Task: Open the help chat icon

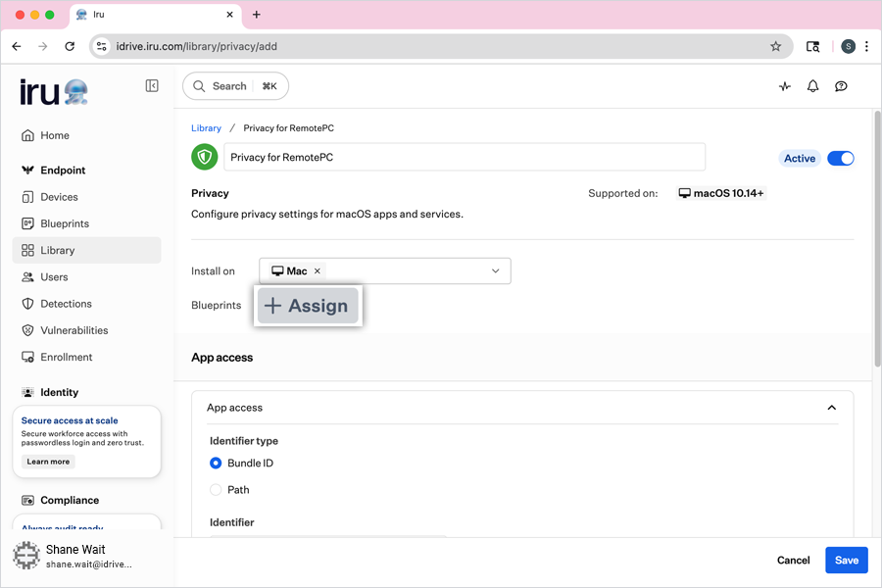Action: coord(841,86)
